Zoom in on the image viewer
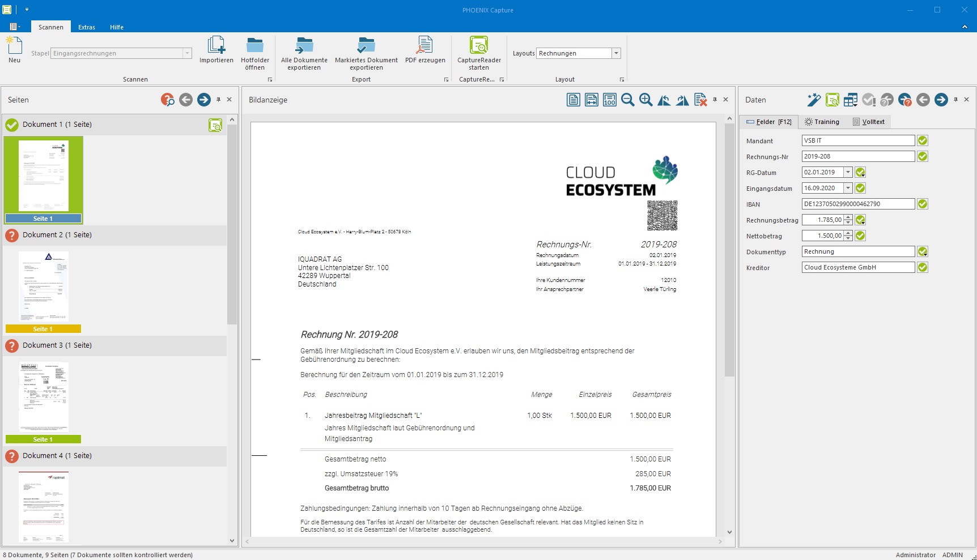This screenshot has height=560, width=977. pos(646,100)
